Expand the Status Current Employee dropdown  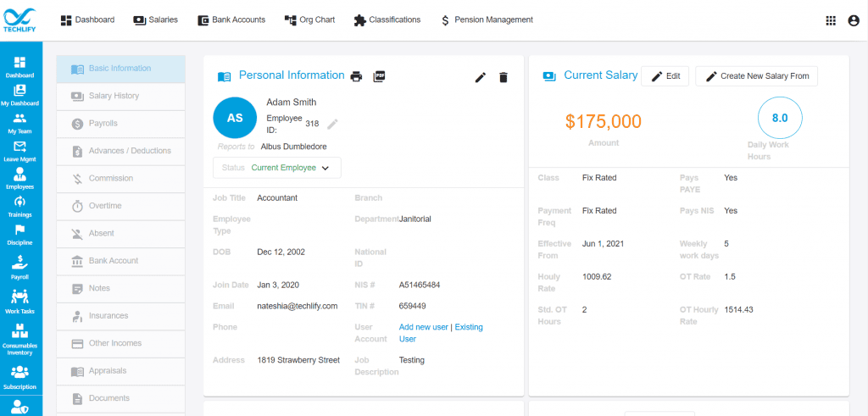click(x=277, y=168)
